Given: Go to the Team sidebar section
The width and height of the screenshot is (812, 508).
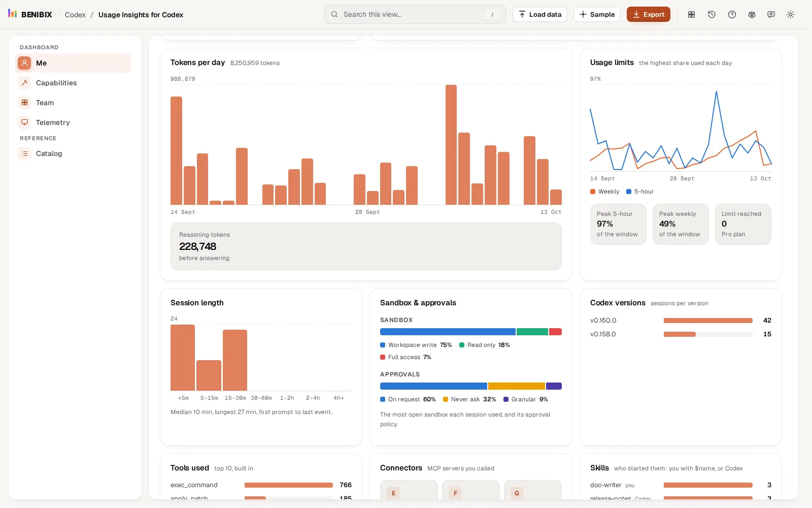Looking at the screenshot, I should click(x=73, y=103).
